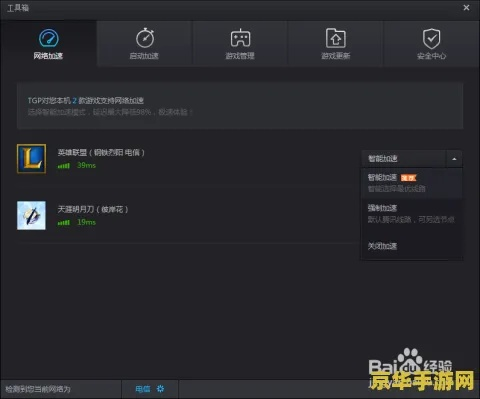Viewport: 480px width, 399px height.
Task: Click the 智能加速 combo box field
Action: coord(404,159)
